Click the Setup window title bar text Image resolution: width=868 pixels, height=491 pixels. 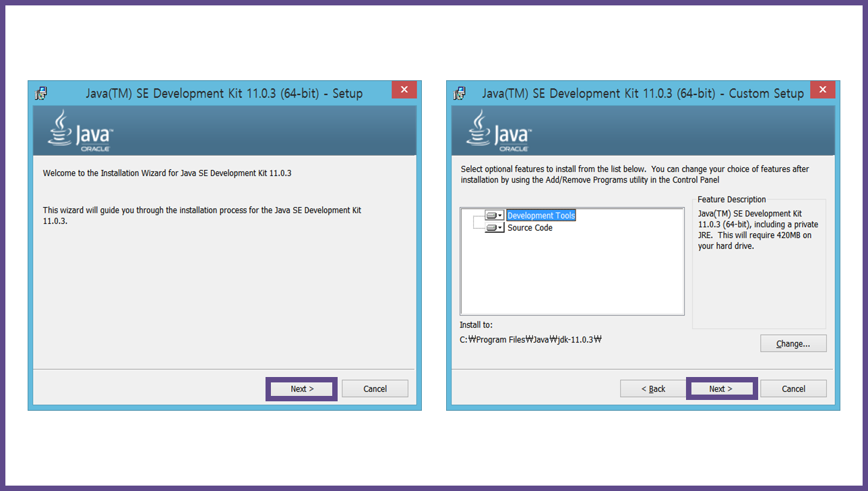coord(224,94)
